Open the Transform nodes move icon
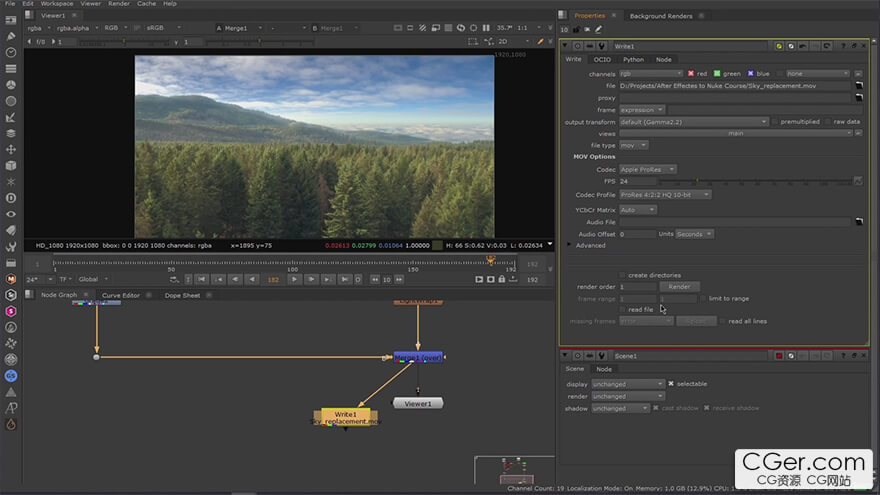 [11, 149]
